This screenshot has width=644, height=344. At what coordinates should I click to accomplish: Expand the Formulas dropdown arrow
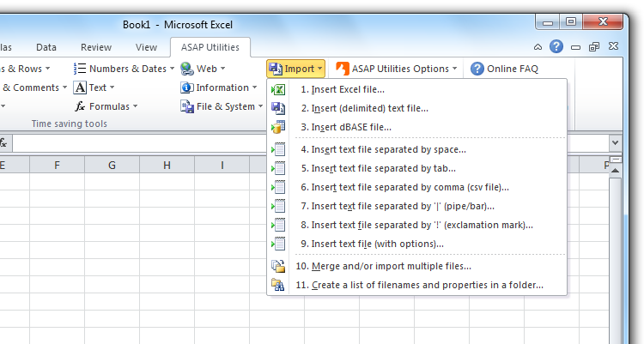click(x=135, y=106)
